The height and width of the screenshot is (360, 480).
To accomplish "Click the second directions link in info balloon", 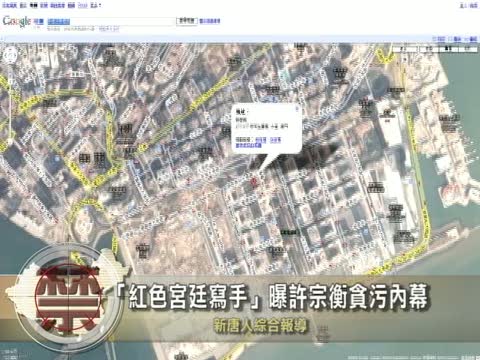I will pyautogui.click(x=275, y=140).
